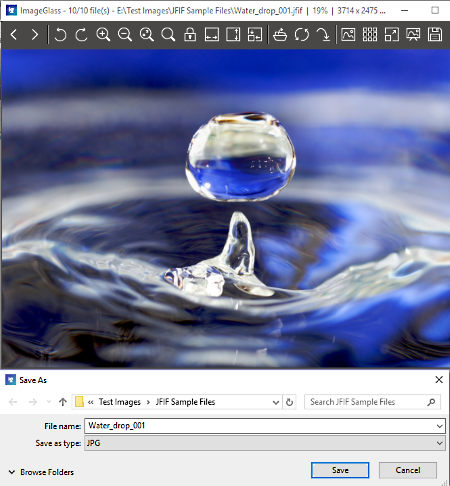Rotate image clockwise
Screen dimensions: 450x486
click(x=81, y=34)
